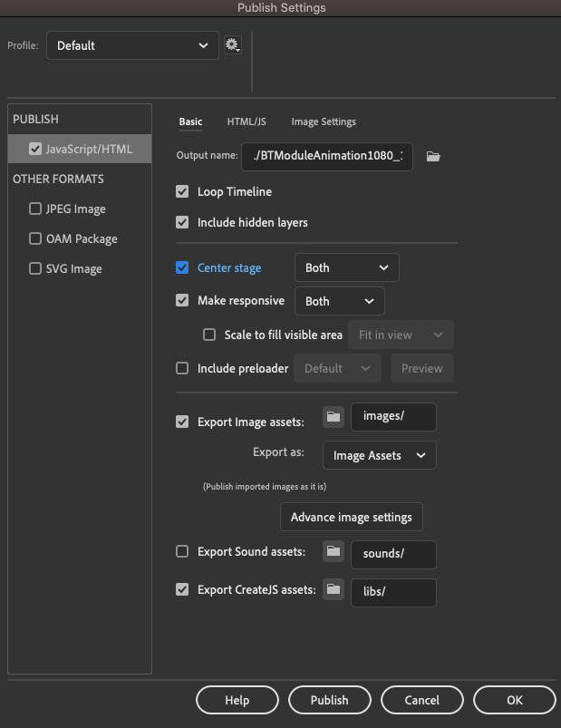Click the Export Image assets folder icon
The image size is (561, 728).
pos(333,417)
